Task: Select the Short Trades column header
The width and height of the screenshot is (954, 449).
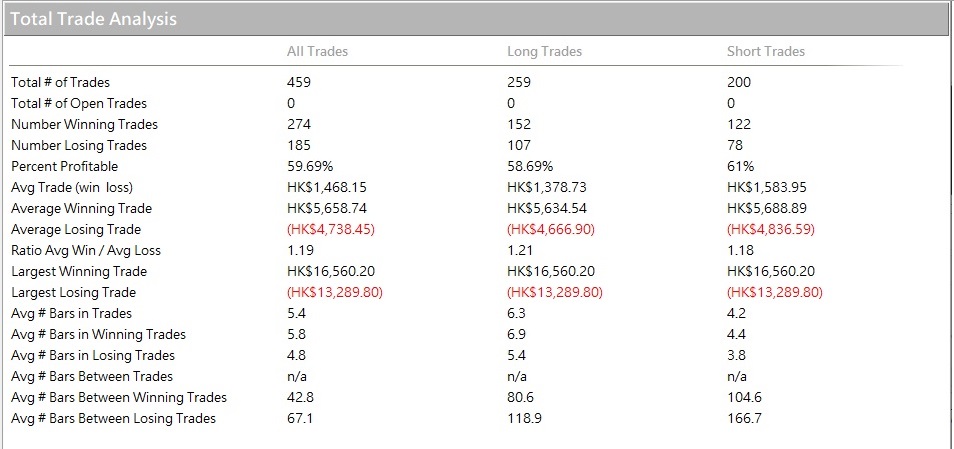Action: [765, 51]
